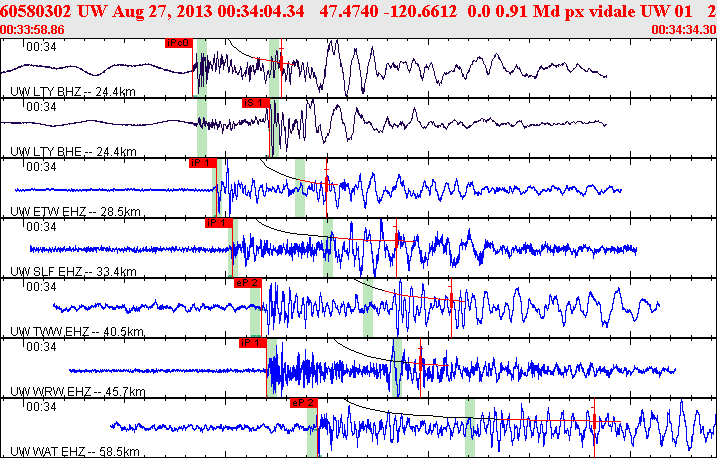Click the 00:34 time label on LTY BHZ trace
This screenshot has height=458, width=717.
41,47
